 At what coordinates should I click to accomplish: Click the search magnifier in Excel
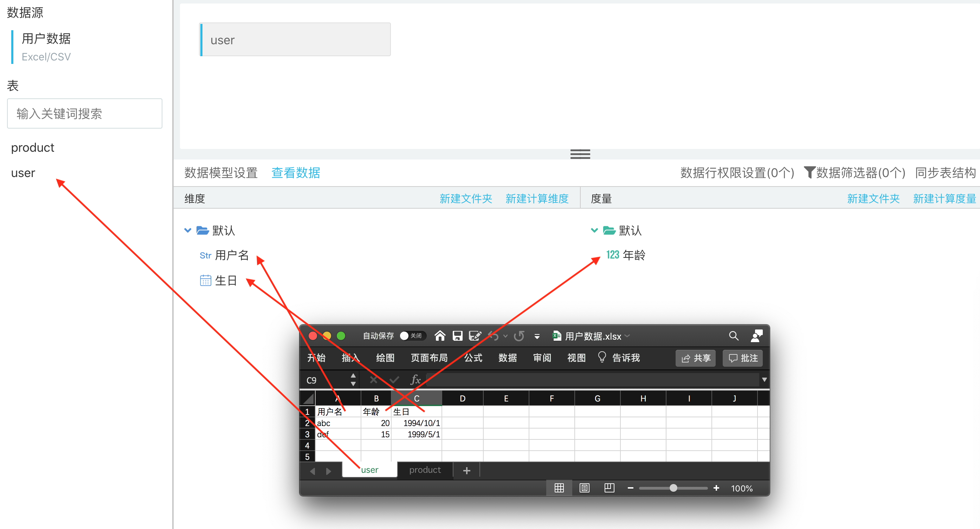click(x=734, y=335)
